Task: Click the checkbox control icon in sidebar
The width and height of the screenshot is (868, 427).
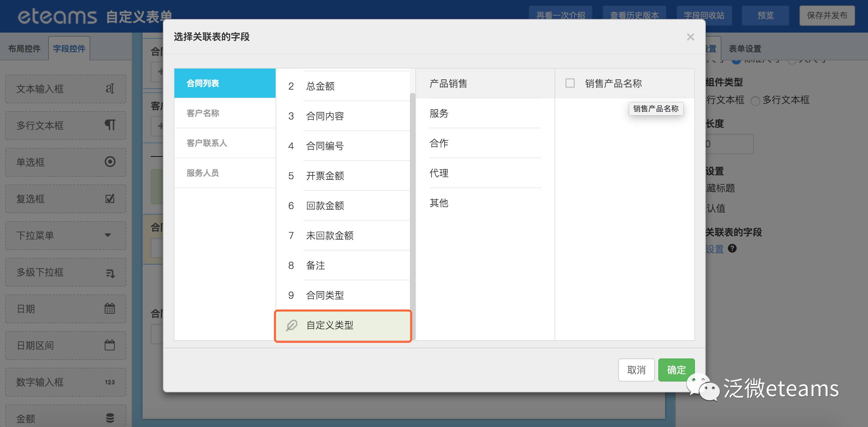Action: pos(110,199)
